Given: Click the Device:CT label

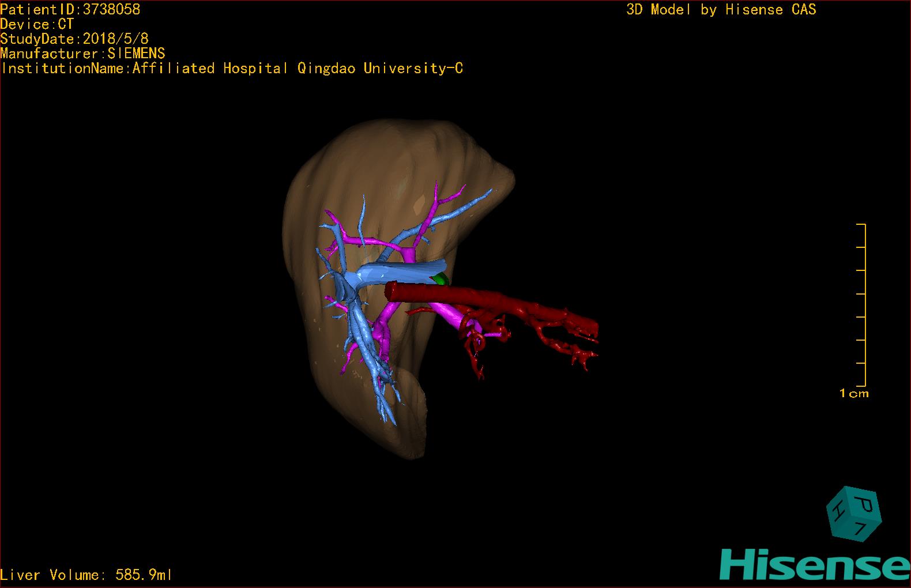Looking at the screenshot, I should coord(37,24).
